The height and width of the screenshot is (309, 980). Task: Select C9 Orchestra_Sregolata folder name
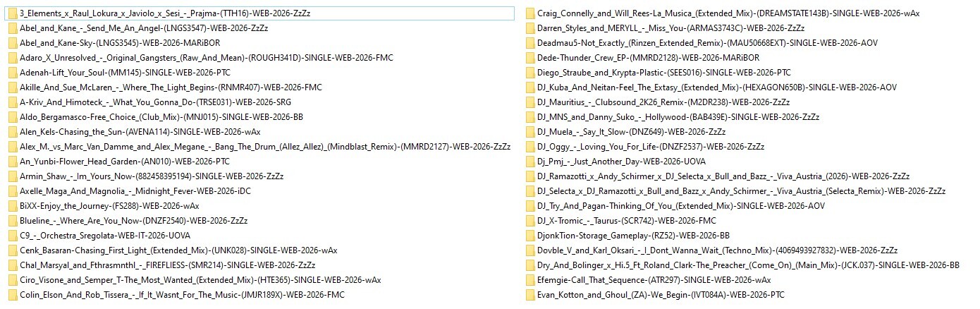[x=105, y=236]
